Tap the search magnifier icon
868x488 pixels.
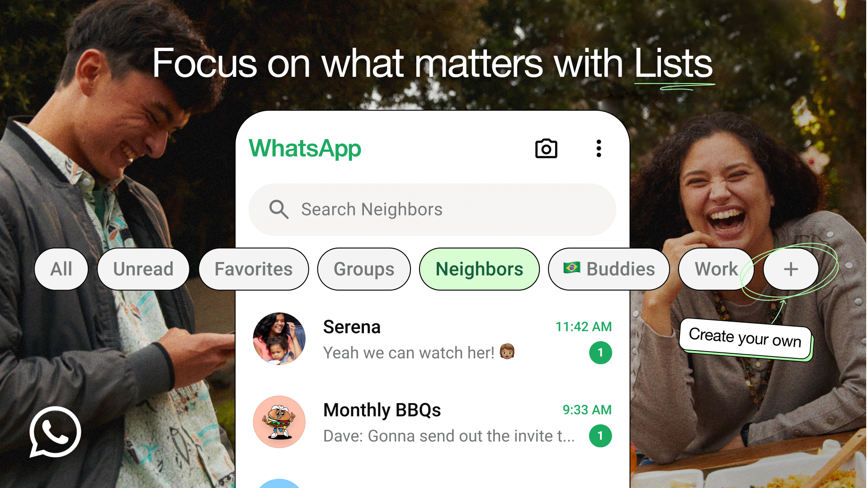[278, 209]
